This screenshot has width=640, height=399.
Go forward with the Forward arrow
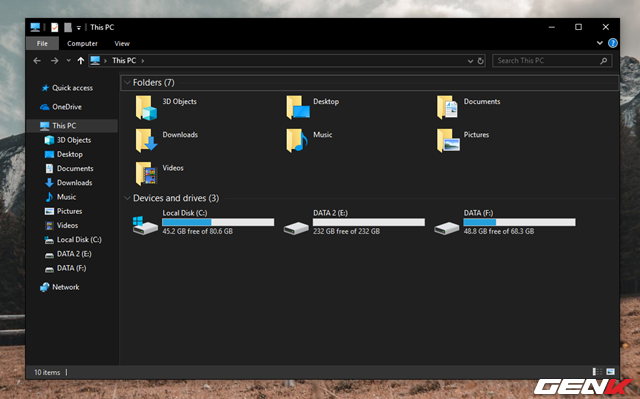[54, 61]
